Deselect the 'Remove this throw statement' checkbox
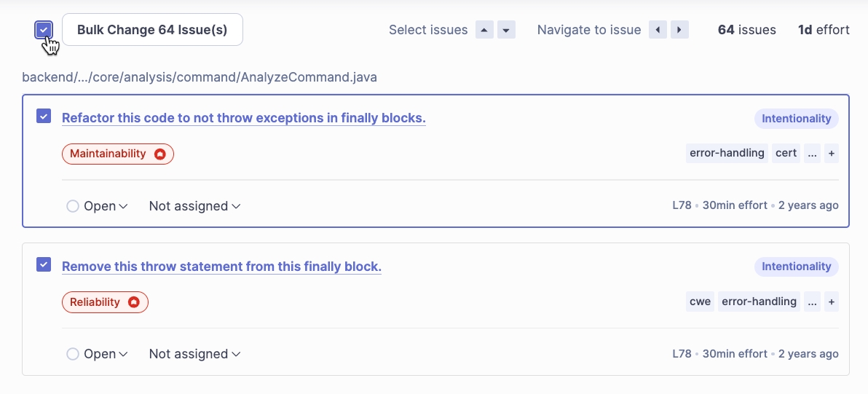Image resolution: width=868 pixels, height=394 pixels. (x=44, y=264)
